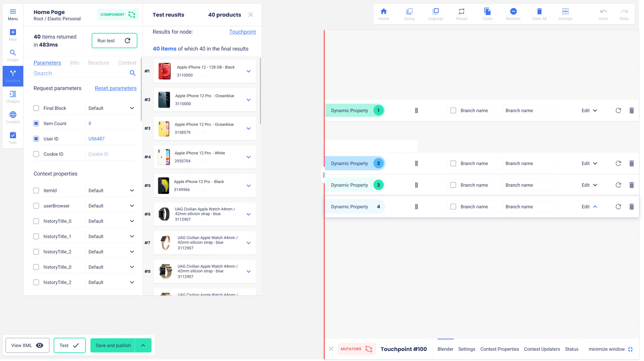Enable the Final Block checkbox
The image size is (644, 361).
[36, 108]
